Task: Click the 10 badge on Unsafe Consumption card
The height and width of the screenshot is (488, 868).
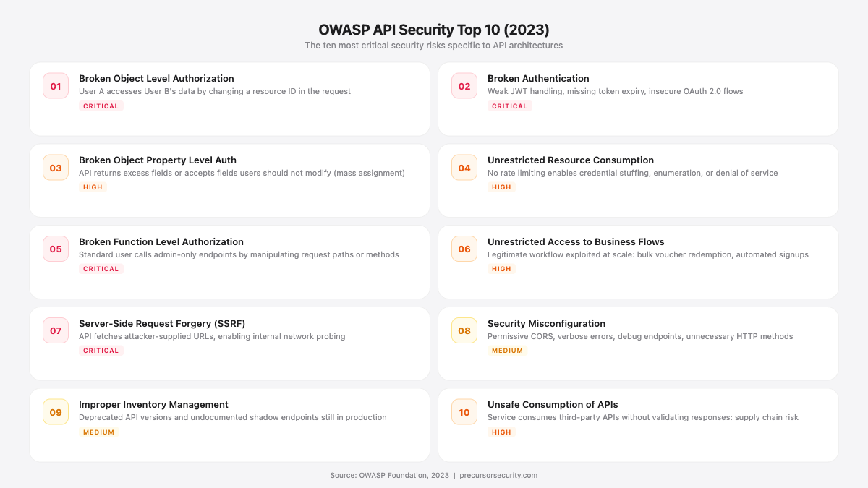Action: 464,411
